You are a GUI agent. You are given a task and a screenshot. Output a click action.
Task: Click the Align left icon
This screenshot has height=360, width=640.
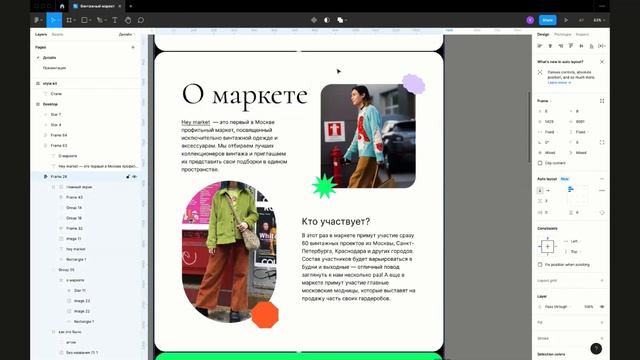coord(540,46)
